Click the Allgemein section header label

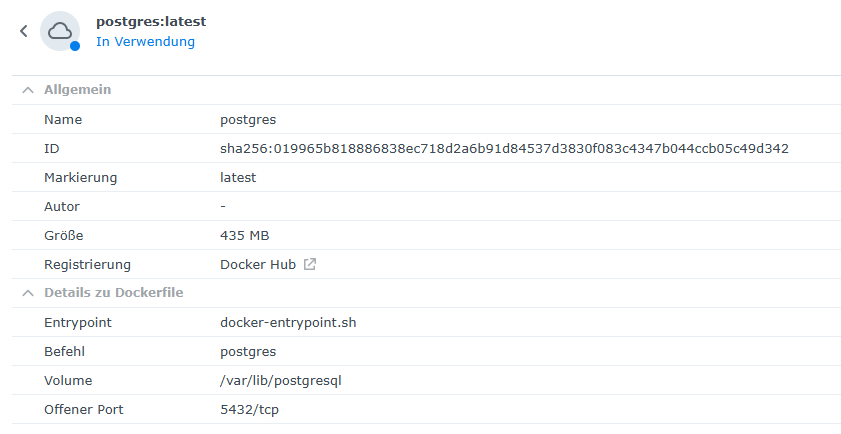tap(77, 90)
